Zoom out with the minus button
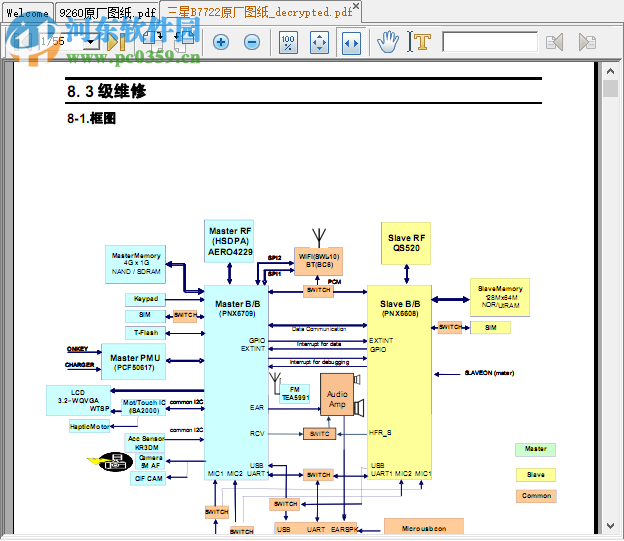The image size is (624, 541). coord(252,42)
